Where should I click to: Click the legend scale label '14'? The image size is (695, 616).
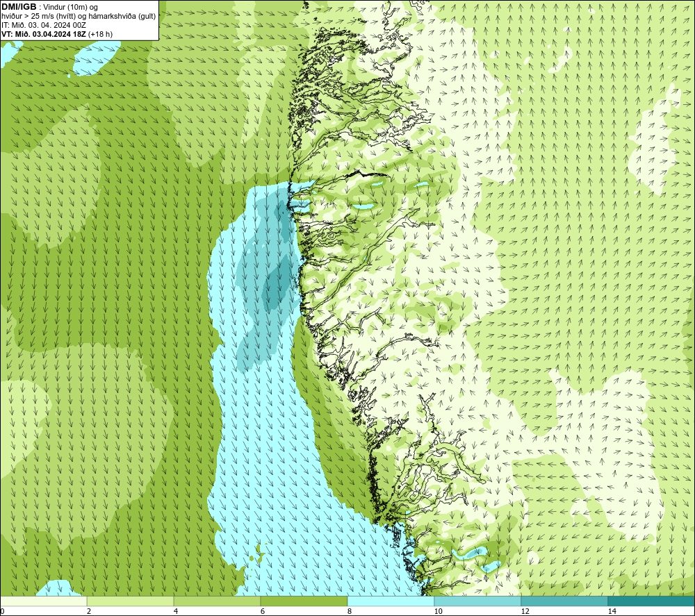click(612, 612)
